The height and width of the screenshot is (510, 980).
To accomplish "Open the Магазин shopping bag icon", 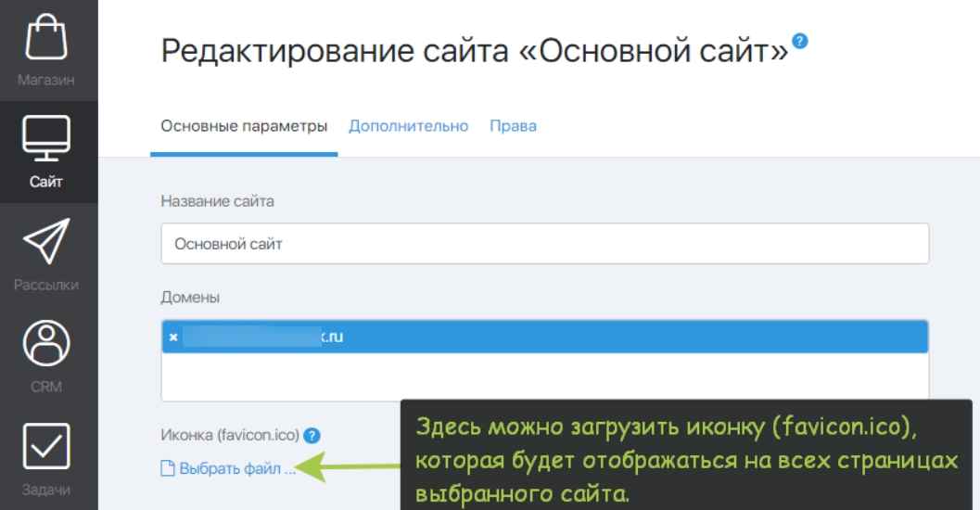I will pos(46,39).
